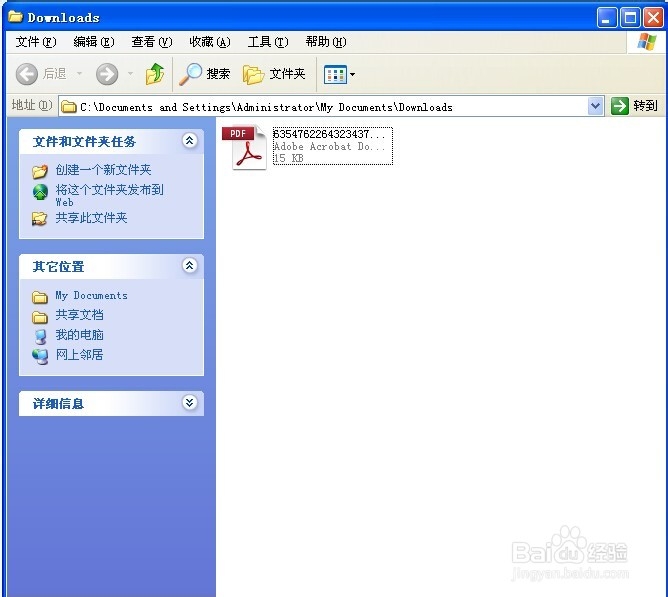This screenshot has height=597, width=668.
Task: Click the 共享文档 folder icon
Action: pos(40,317)
